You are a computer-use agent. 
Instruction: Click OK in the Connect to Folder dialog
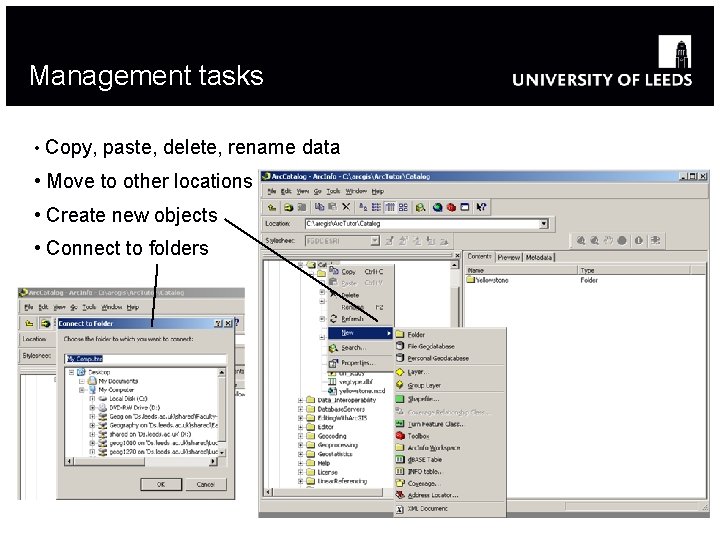[x=161, y=484]
